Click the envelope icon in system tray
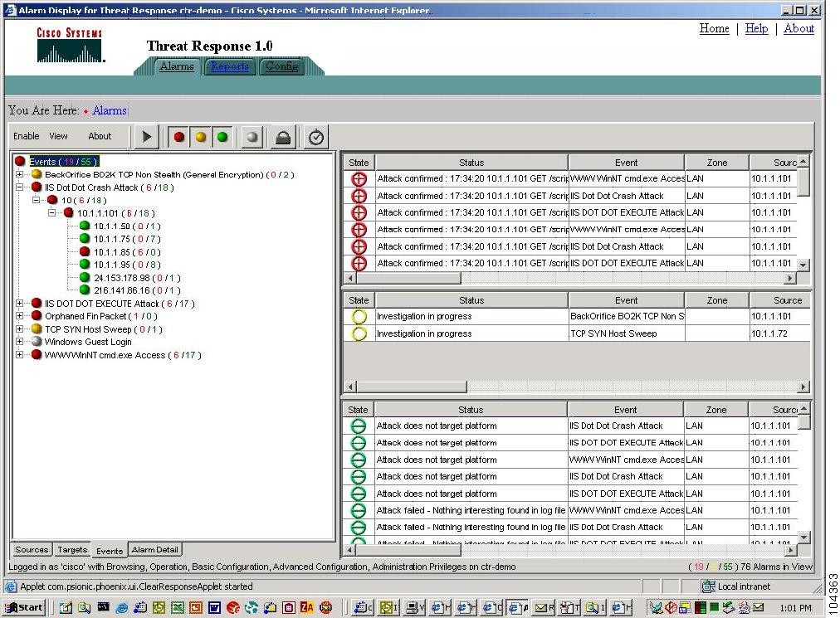Screen dimensions: 840x618 (x=758, y=607)
